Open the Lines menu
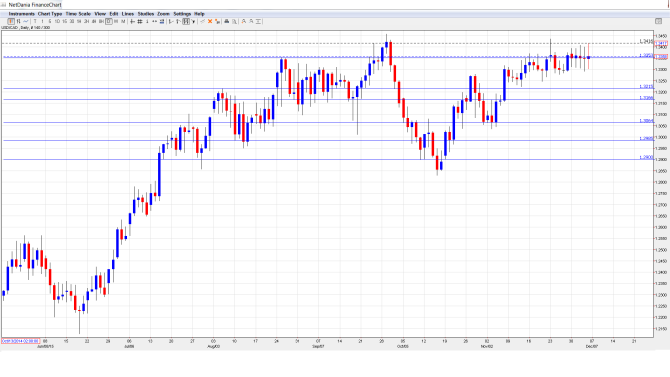The height and width of the screenshot is (377, 670). coord(128,14)
